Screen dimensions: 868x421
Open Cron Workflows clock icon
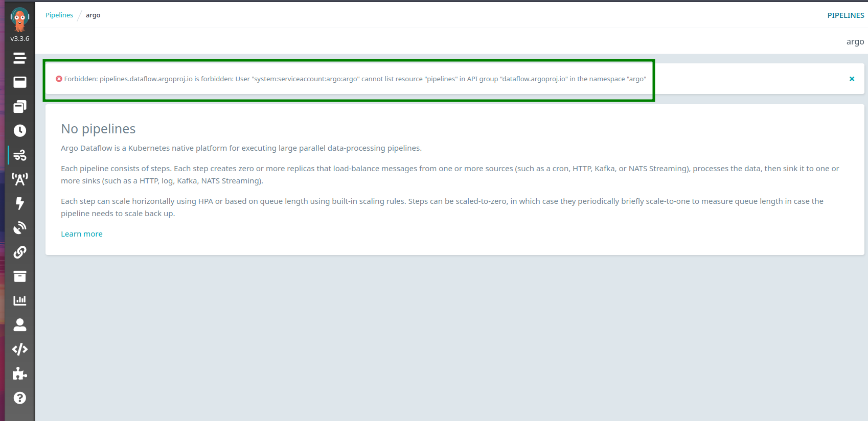(20, 131)
